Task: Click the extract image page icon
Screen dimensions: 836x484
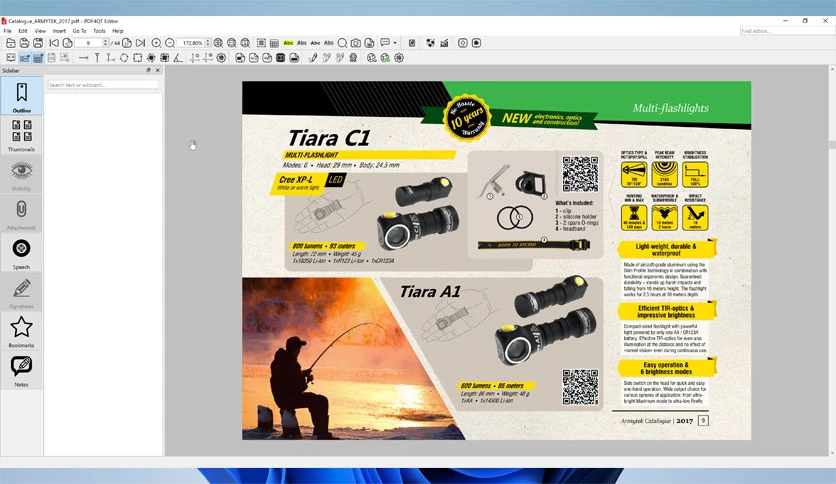Action: [x=369, y=43]
